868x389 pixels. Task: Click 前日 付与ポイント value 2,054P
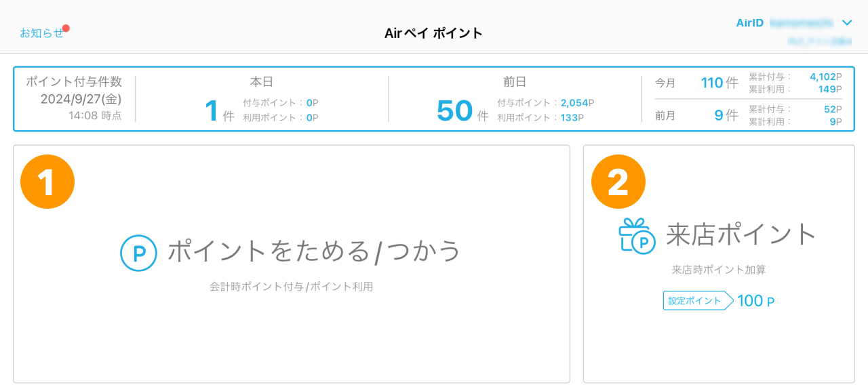[x=577, y=103]
